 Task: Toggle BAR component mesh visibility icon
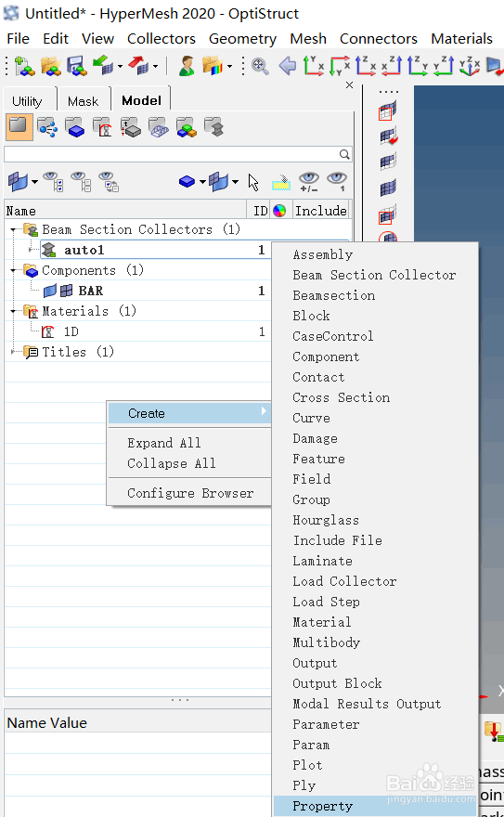[67, 291]
